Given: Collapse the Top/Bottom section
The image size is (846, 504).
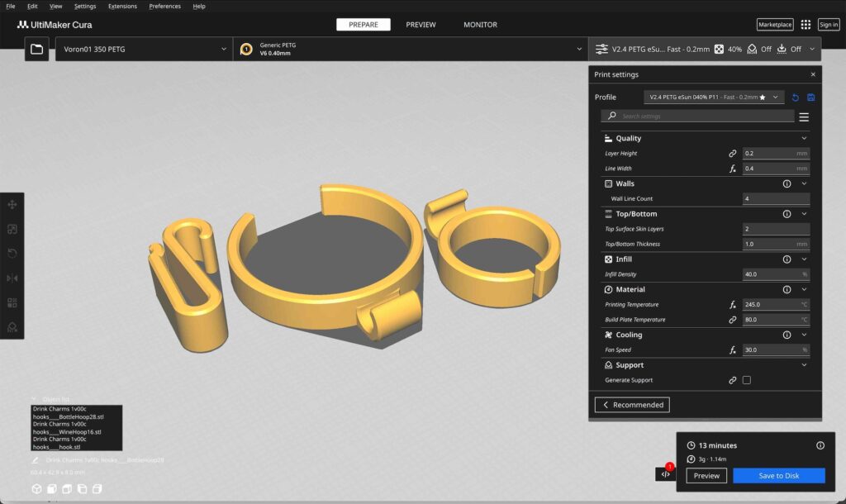Looking at the screenshot, I should tap(804, 214).
